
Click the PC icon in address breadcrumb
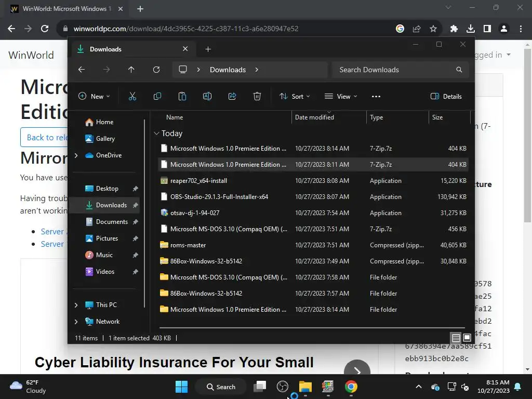(183, 70)
